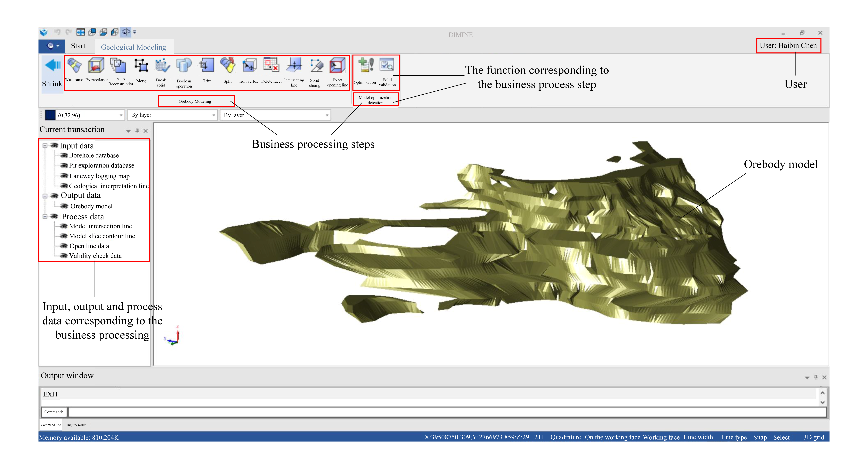Open second By layer dropdown

(x=327, y=115)
